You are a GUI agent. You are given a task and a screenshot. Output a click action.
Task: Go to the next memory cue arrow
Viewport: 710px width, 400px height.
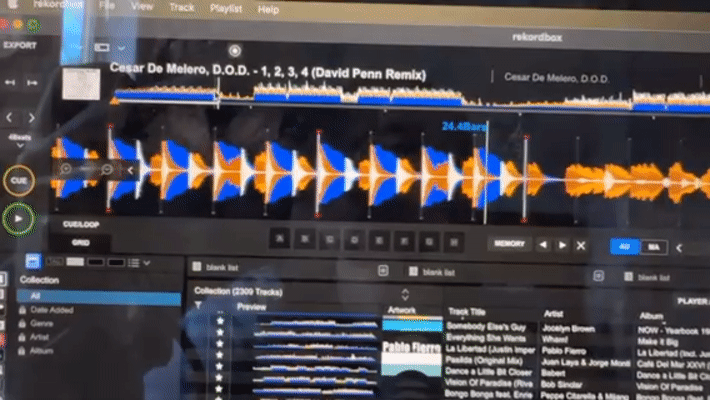point(562,246)
